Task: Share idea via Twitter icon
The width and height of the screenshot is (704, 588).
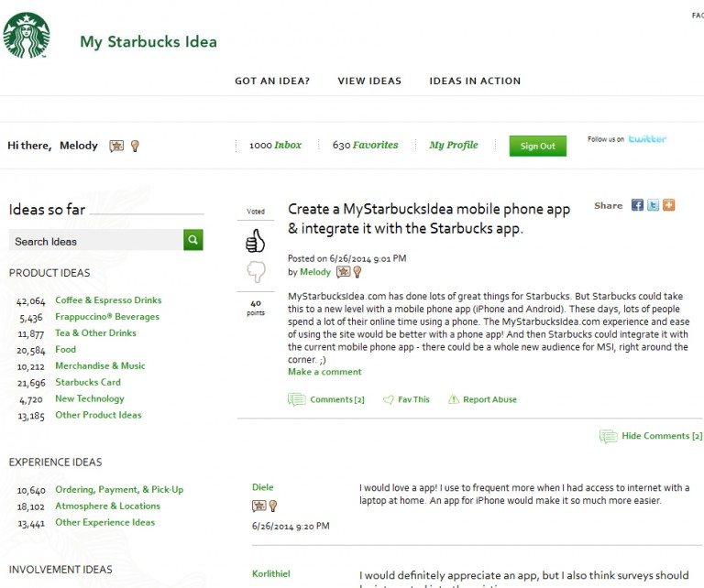Action: (x=653, y=205)
